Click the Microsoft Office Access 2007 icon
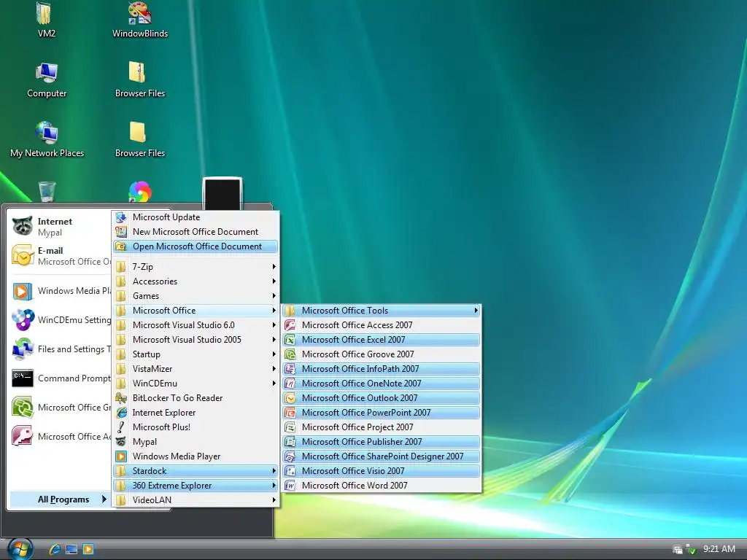This screenshot has height=560, width=747. tap(290, 325)
